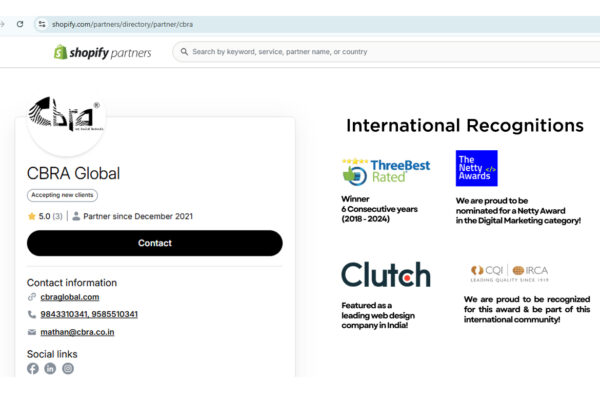
Task: Click the search magnifier icon
Action: click(184, 52)
